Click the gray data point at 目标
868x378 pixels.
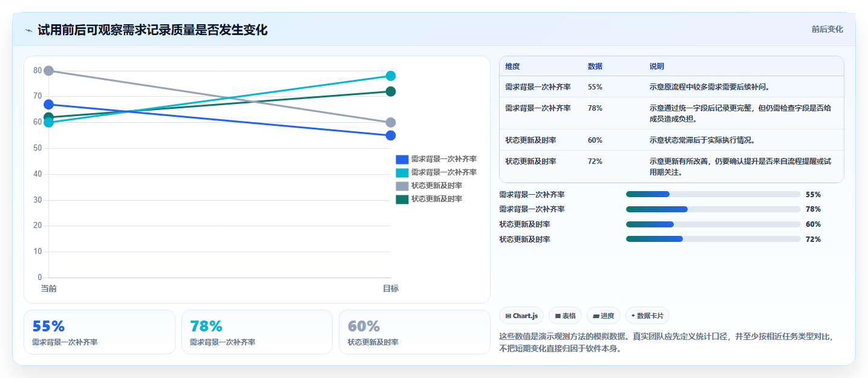[x=391, y=123]
